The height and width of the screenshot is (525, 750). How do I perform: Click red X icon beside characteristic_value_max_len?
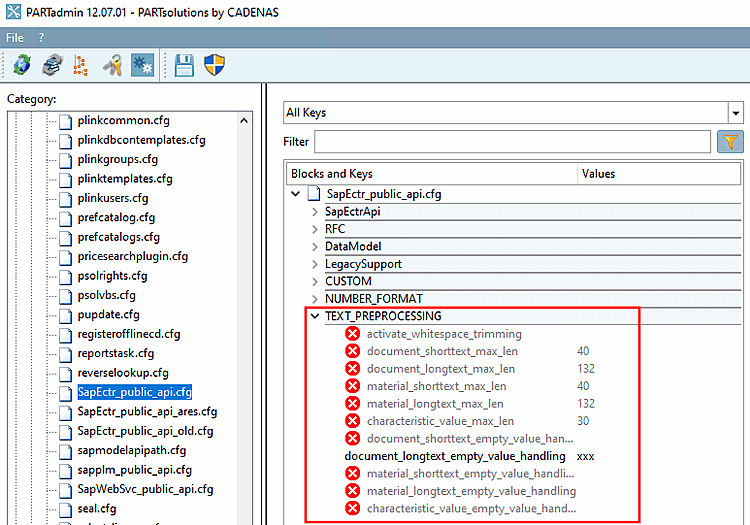353,421
